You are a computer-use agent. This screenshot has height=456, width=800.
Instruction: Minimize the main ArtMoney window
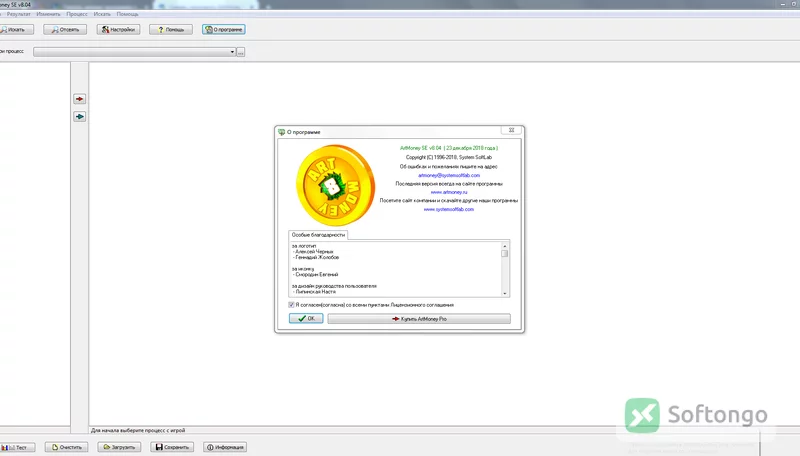pos(783,4)
